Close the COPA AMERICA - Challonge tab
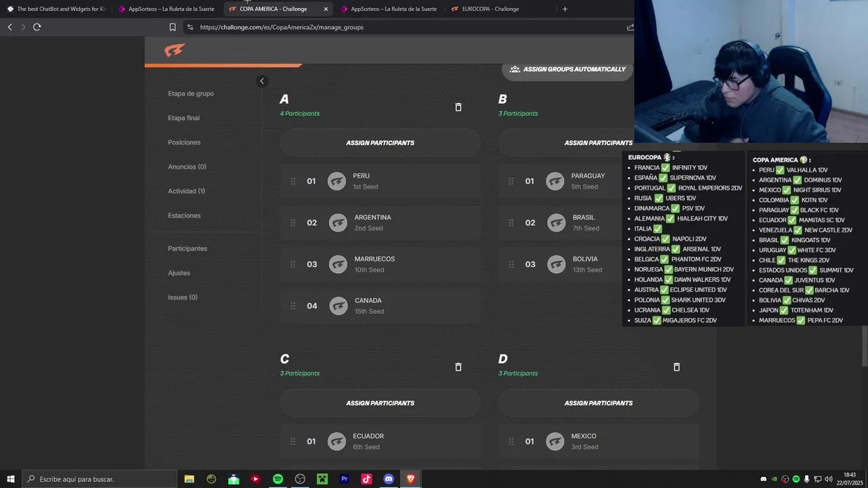 325,9
